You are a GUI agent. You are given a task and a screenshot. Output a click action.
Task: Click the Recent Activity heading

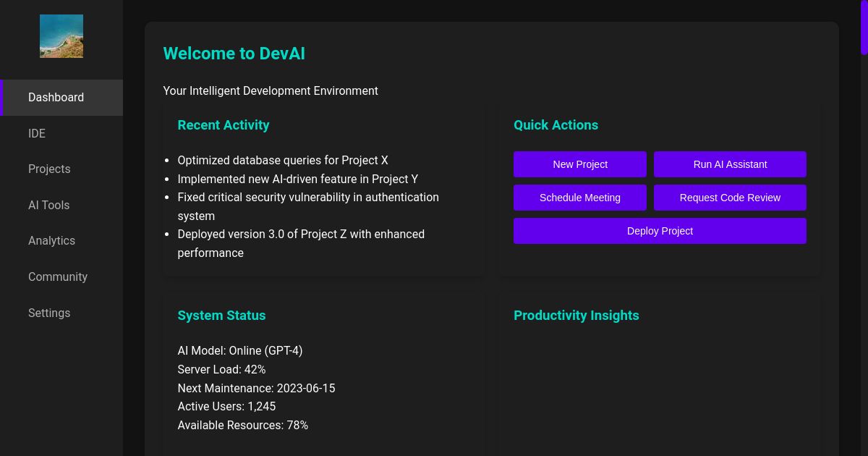click(x=224, y=125)
